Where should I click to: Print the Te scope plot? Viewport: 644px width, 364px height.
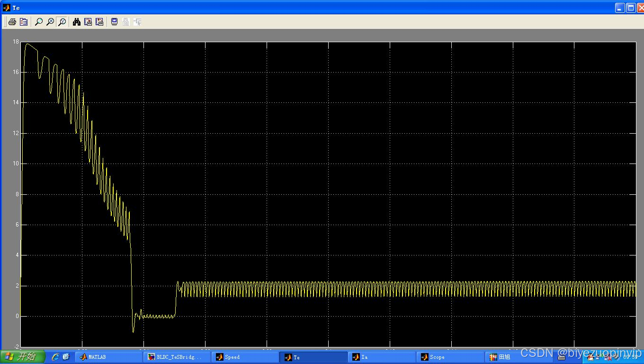(x=12, y=22)
